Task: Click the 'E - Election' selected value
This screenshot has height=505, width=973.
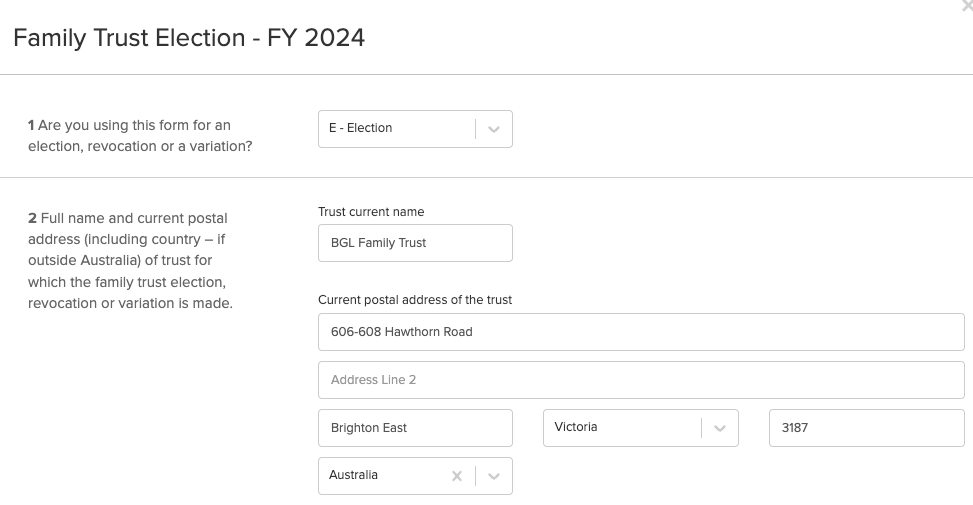Action: [361, 128]
